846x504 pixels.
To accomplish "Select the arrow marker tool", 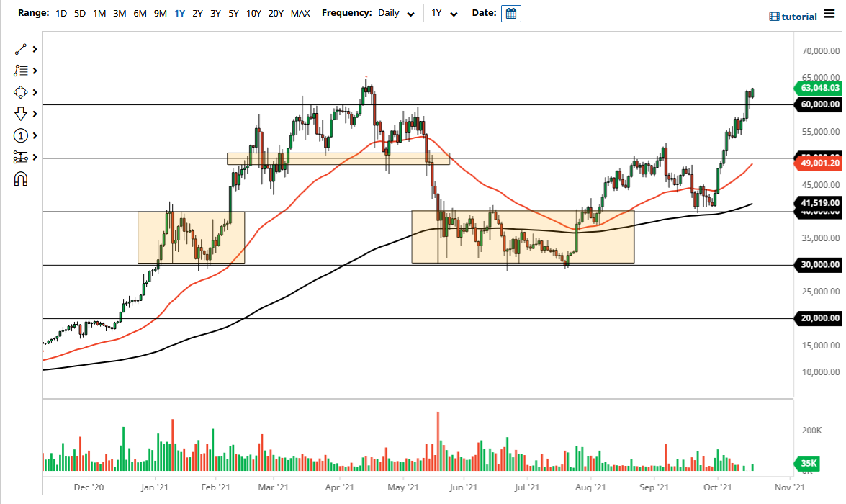I will tap(20, 114).
